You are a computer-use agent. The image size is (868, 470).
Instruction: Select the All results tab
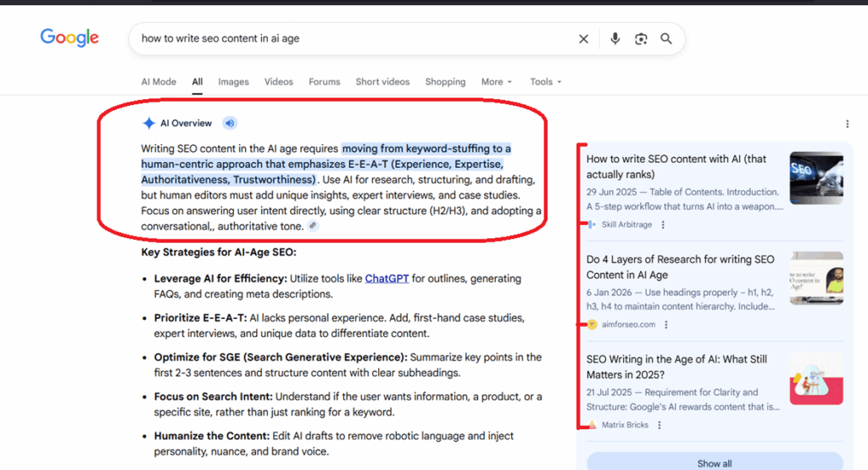197,81
